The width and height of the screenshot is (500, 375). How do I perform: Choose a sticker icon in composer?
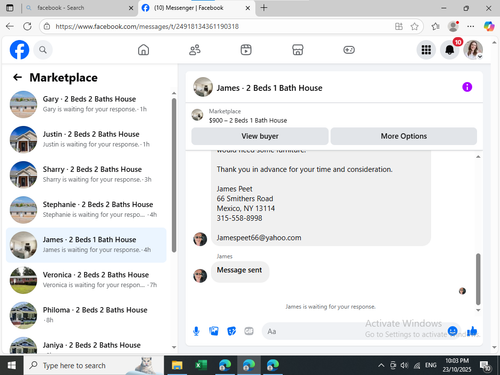click(231, 331)
